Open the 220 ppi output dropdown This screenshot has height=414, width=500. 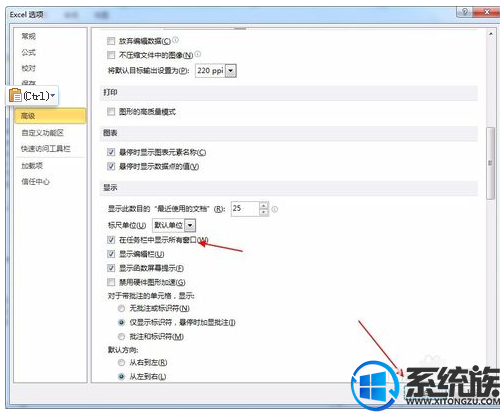tap(231, 71)
